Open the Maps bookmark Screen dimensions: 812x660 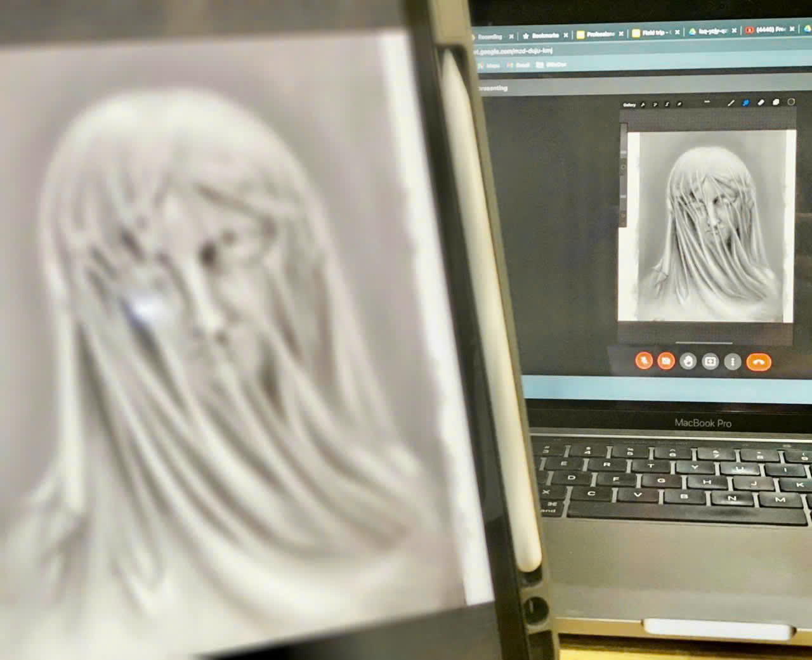(x=490, y=65)
